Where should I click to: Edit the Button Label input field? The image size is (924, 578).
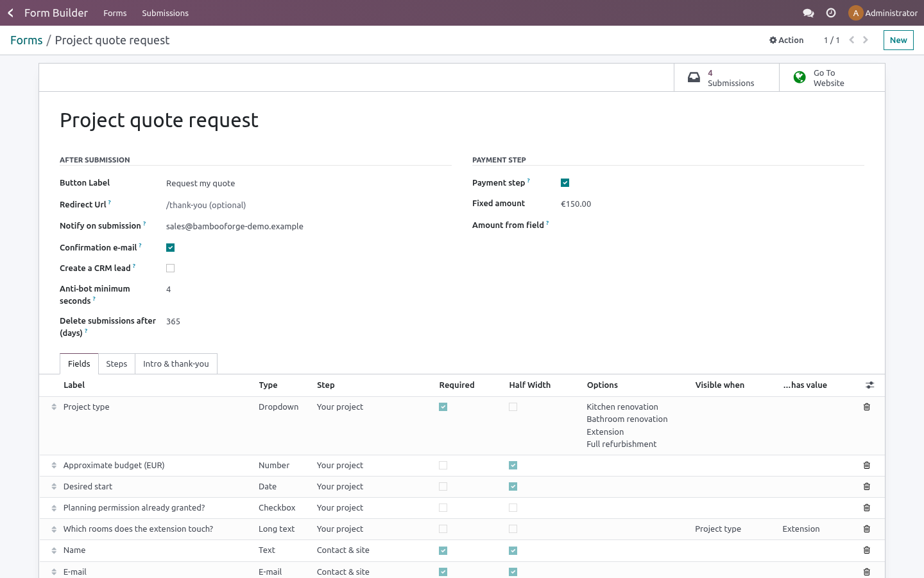click(309, 184)
